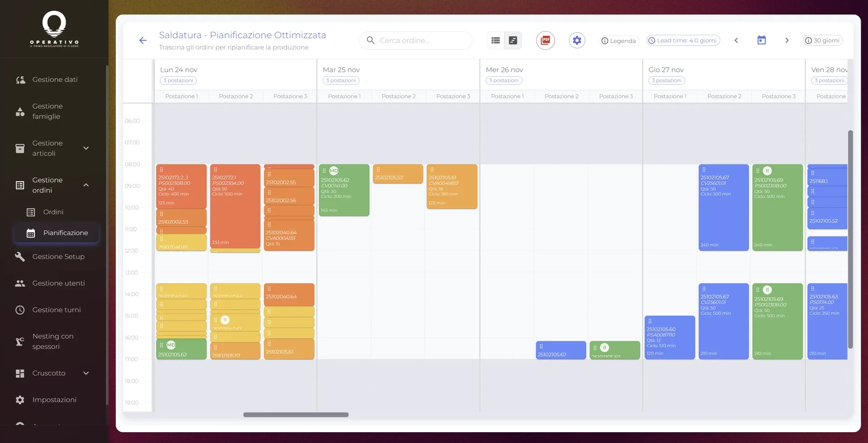The height and width of the screenshot is (443, 868).
Task: Click Lead time: 4.0 giorni chip
Action: (x=683, y=40)
